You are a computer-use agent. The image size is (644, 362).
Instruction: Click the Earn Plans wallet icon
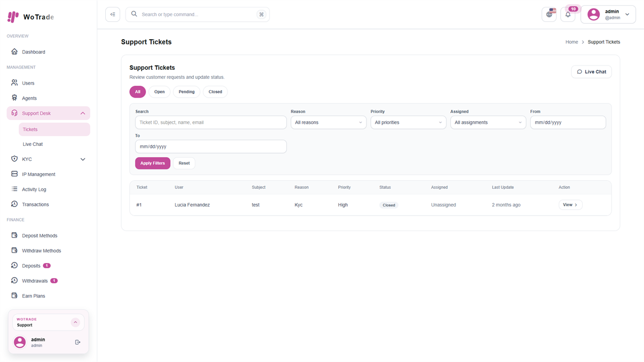point(14,295)
